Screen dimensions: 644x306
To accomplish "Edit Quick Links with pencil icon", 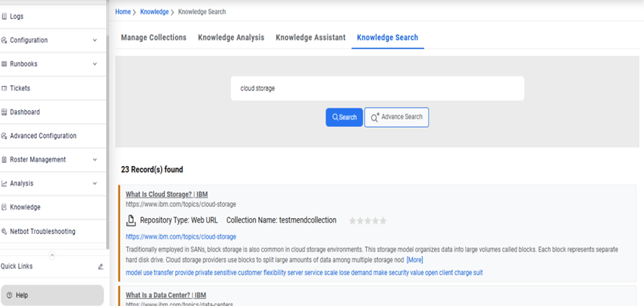I will [x=100, y=266].
